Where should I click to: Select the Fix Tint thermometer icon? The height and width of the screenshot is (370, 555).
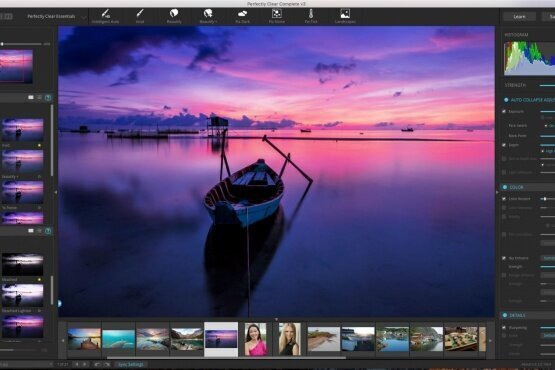(x=311, y=13)
